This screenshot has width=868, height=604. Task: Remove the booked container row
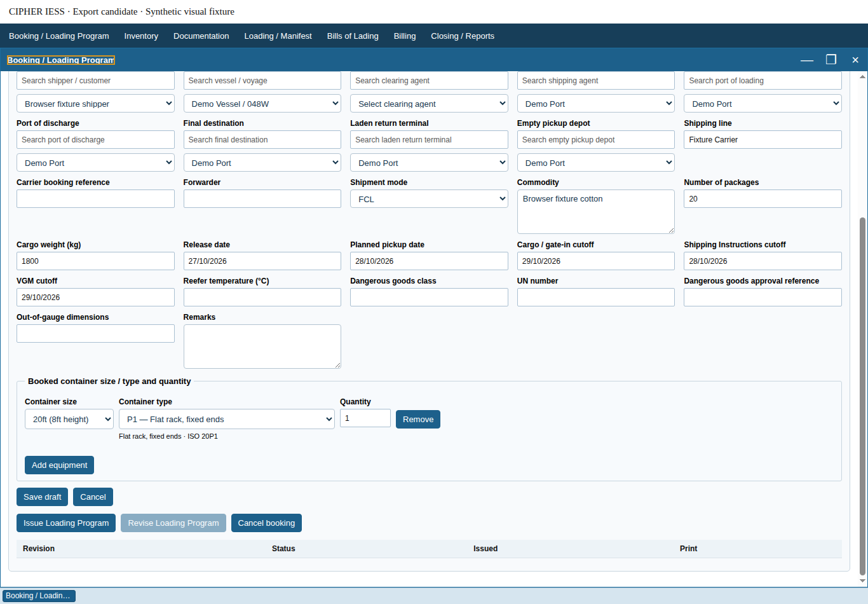[x=418, y=420]
